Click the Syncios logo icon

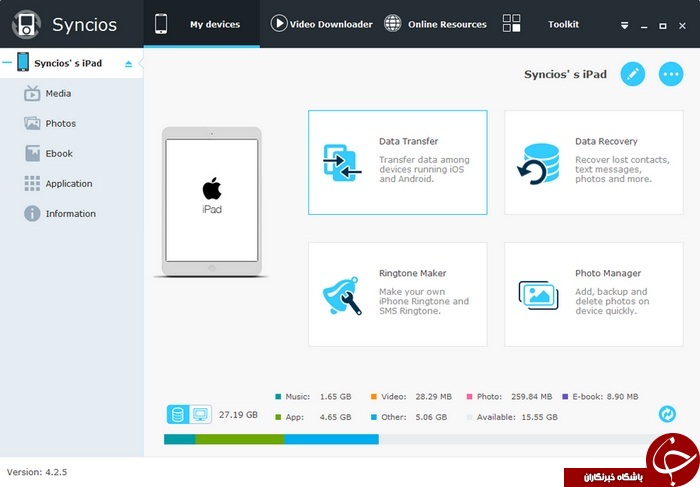click(x=26, y=24)
